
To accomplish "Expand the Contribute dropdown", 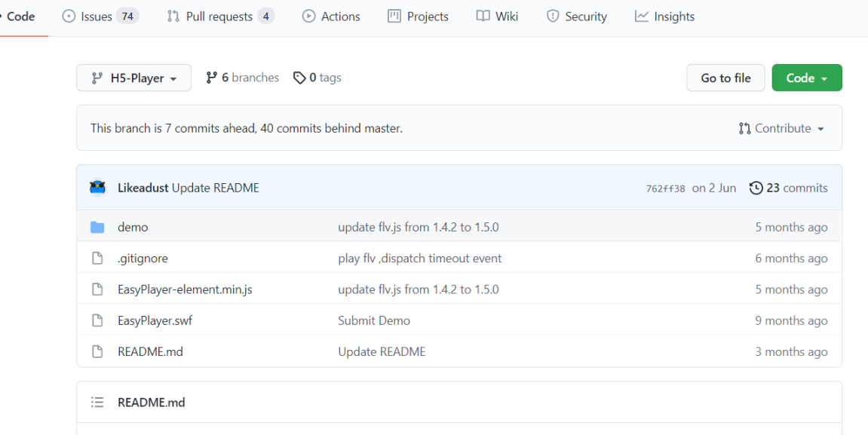I will (782, 128).
